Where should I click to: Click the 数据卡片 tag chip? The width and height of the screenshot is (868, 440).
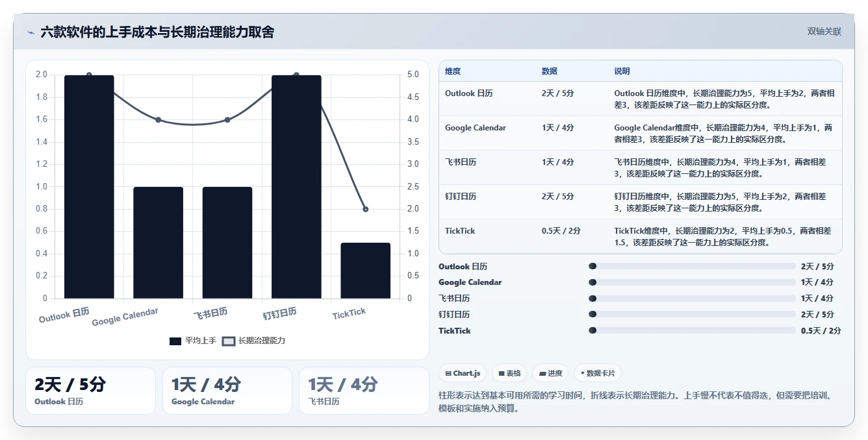[598, 373]
